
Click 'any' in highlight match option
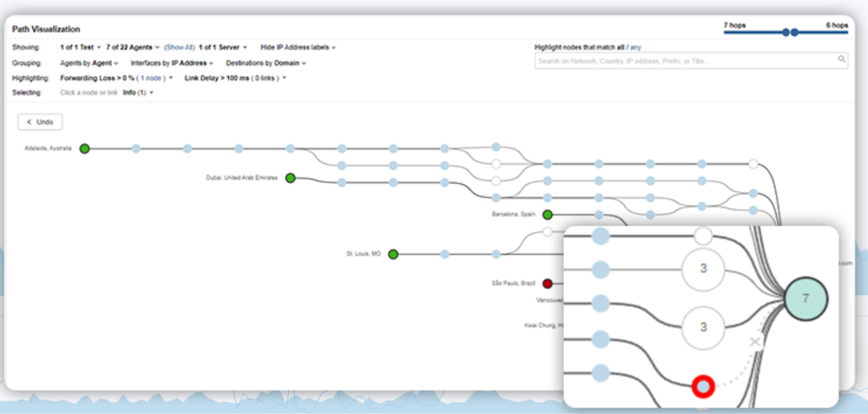pos(635,48)
